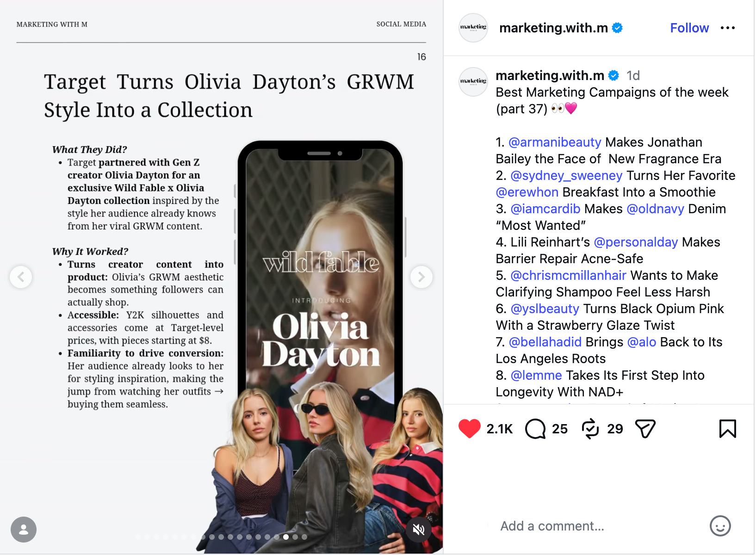Click the 29 reposts count
This screenshot has height=555, width=756.
pyautogui.click(x=615, y=429)
